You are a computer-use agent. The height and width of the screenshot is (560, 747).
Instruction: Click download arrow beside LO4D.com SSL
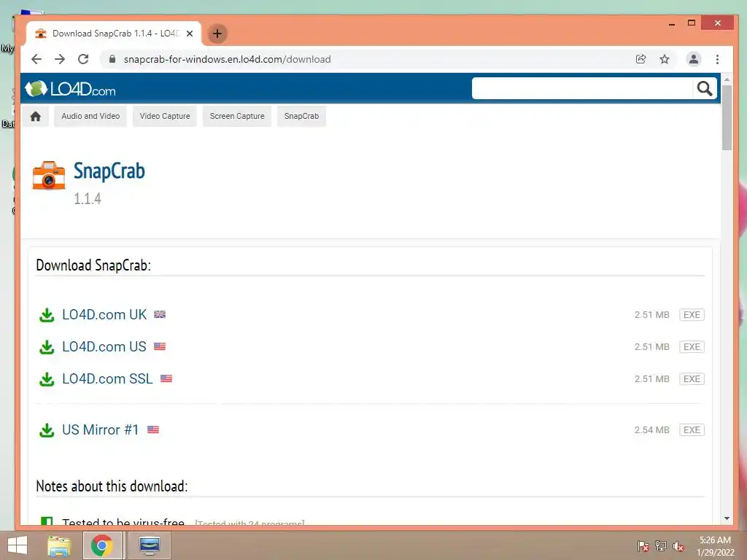(47, 379)
